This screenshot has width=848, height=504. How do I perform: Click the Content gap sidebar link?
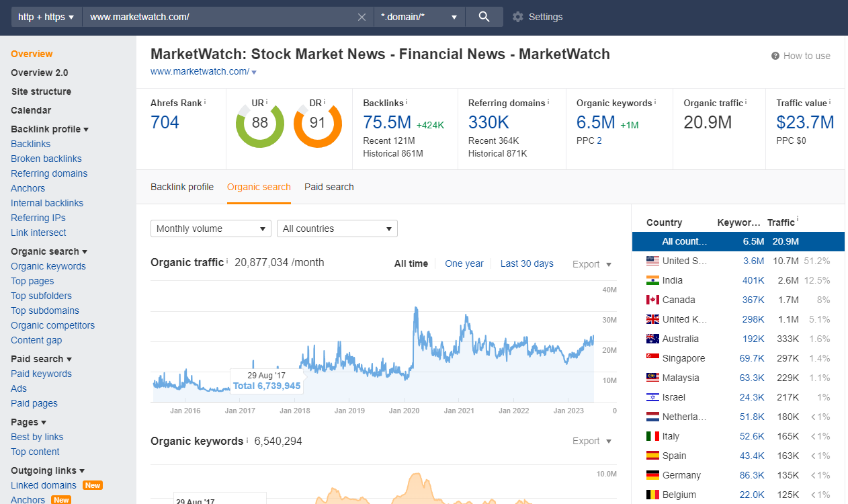click(36, 340)
